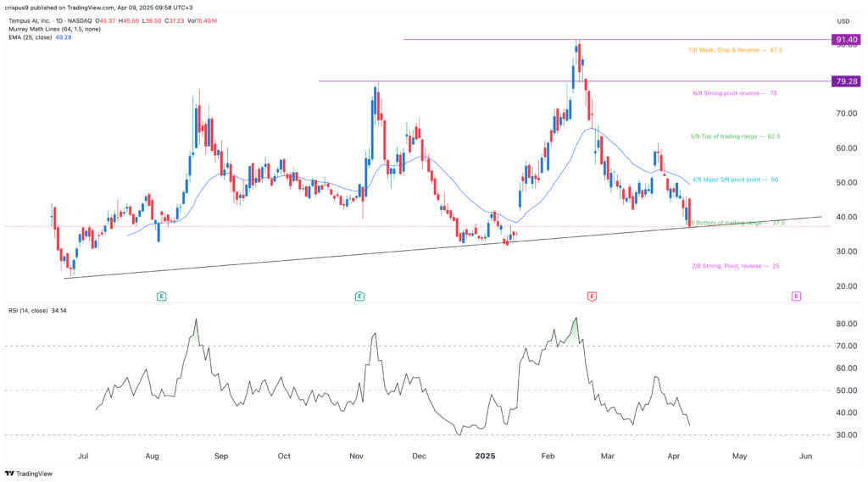Click the '6/8 Strong pivot reverse' level label
This screenshot has height=482, width=868.
click(x=735, y=93)
